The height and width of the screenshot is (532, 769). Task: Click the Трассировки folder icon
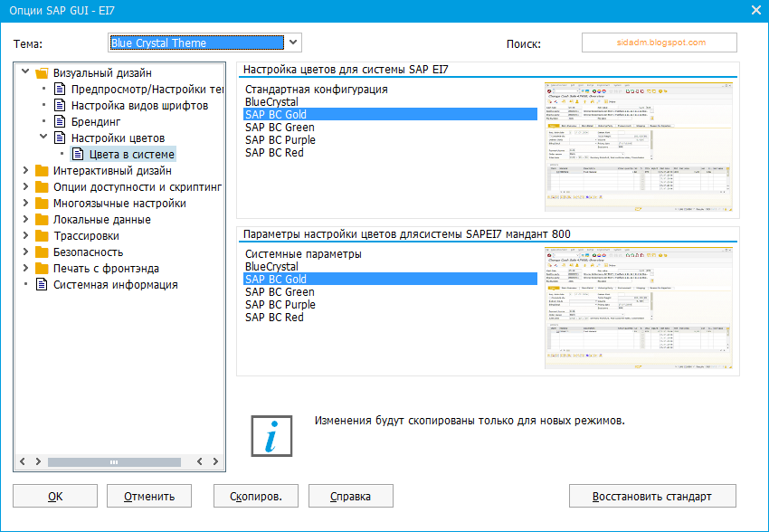pyautogui.click(x=43, y=236)
